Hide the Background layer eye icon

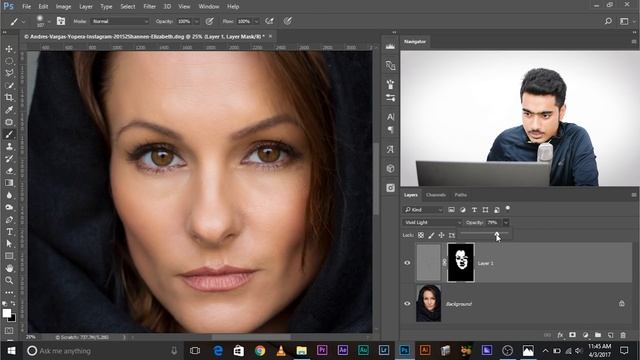click(407, 304)
